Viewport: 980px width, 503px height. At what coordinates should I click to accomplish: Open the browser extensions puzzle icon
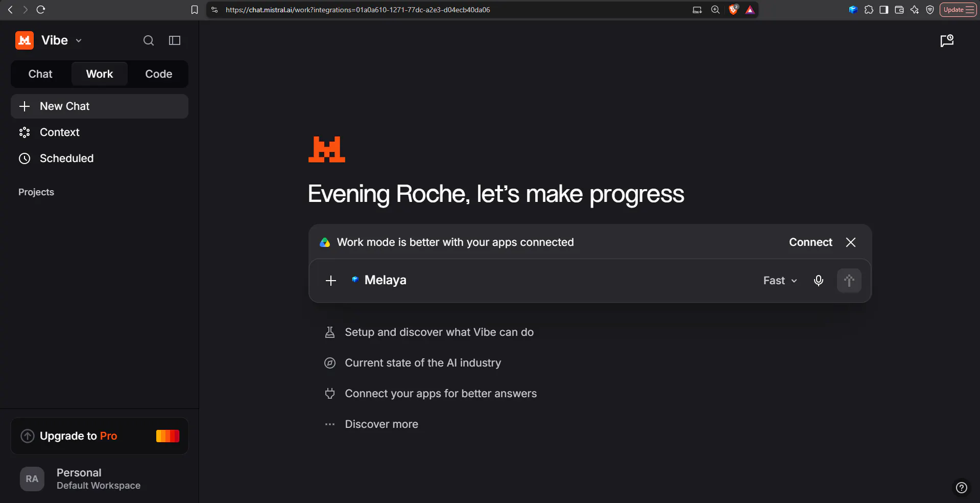[869, 10]
